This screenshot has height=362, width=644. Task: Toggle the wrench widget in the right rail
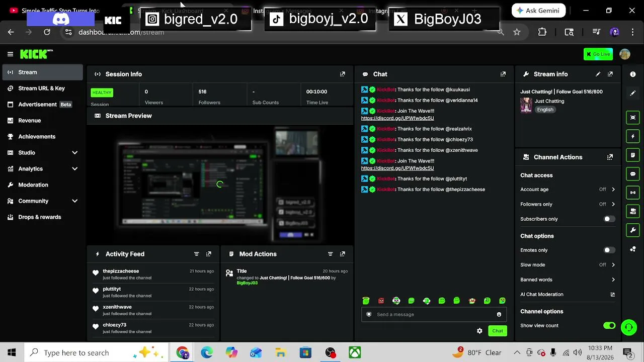[633, 230]
